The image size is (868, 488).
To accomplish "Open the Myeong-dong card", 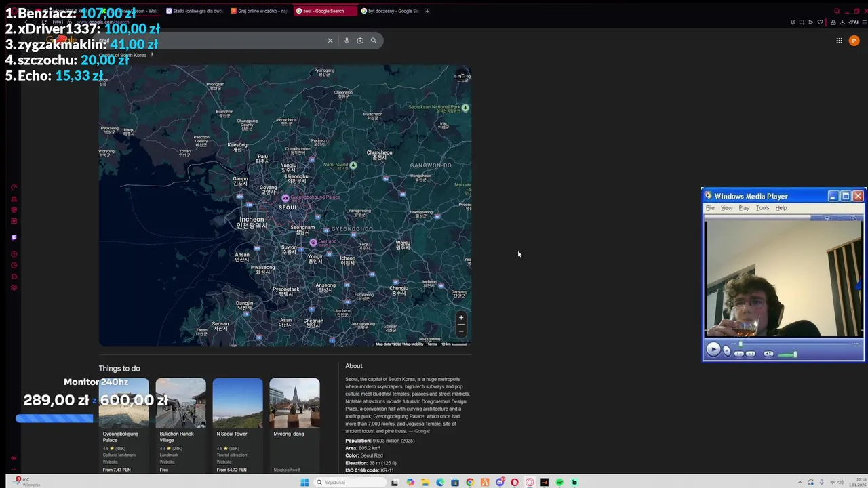I will click(x=294, y=424).
